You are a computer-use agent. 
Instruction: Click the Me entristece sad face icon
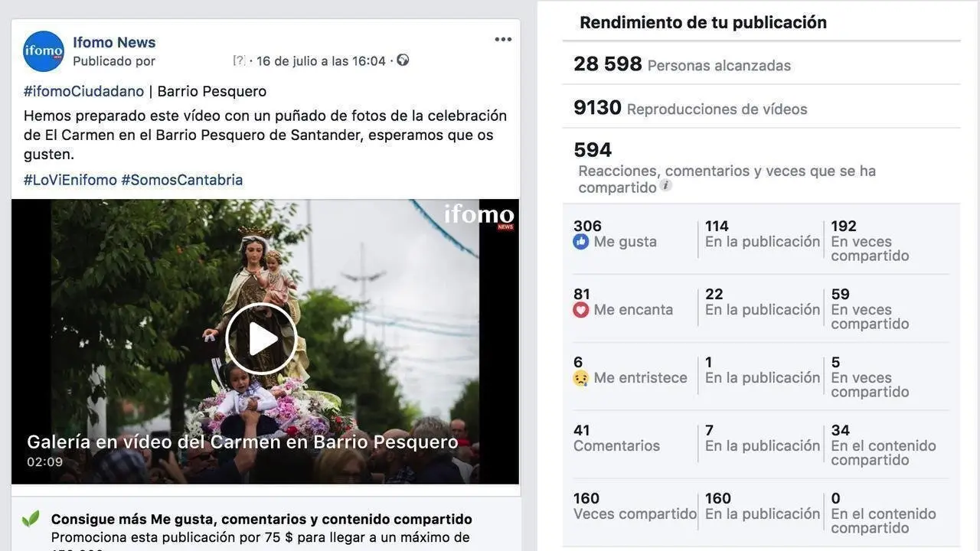point(581,378)
